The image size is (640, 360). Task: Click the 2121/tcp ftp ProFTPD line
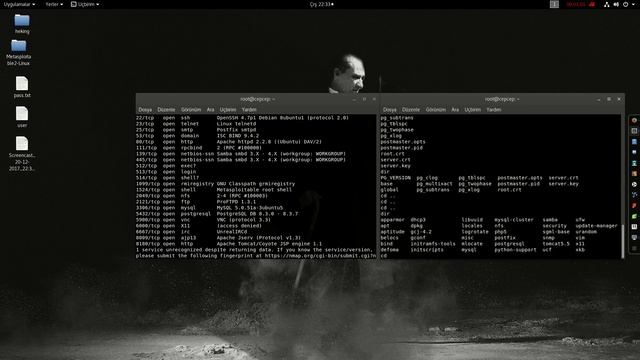(x=196, y=202)
